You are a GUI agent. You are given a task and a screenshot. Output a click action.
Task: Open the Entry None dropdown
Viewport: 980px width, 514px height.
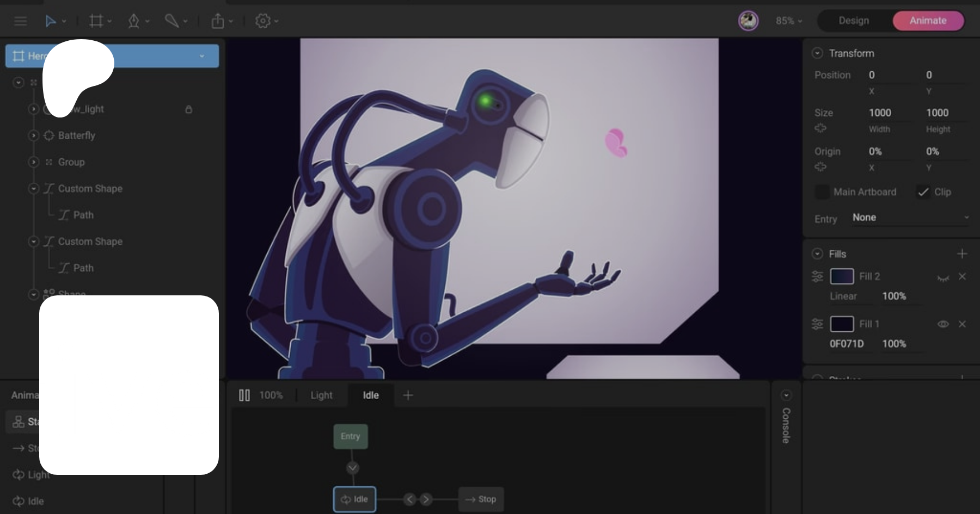[910, 218]
